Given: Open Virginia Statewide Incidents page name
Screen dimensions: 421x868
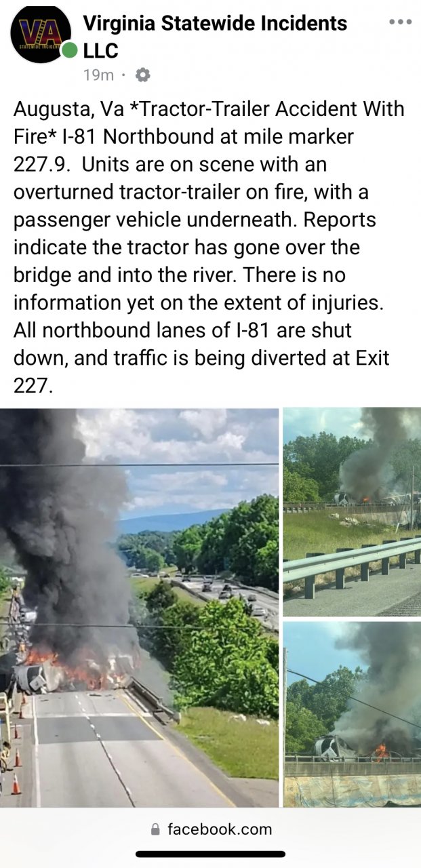Looking at the screenshot, I should 215,23.
